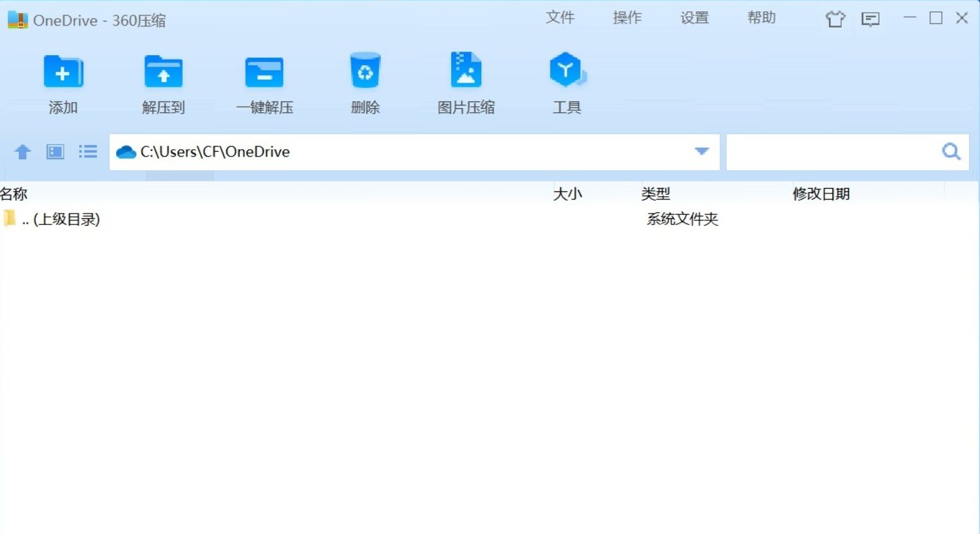The width and height of the screenshot is (980, 534).
Task: Select the 解压到 extract tool
Action: tap(163, 81)
